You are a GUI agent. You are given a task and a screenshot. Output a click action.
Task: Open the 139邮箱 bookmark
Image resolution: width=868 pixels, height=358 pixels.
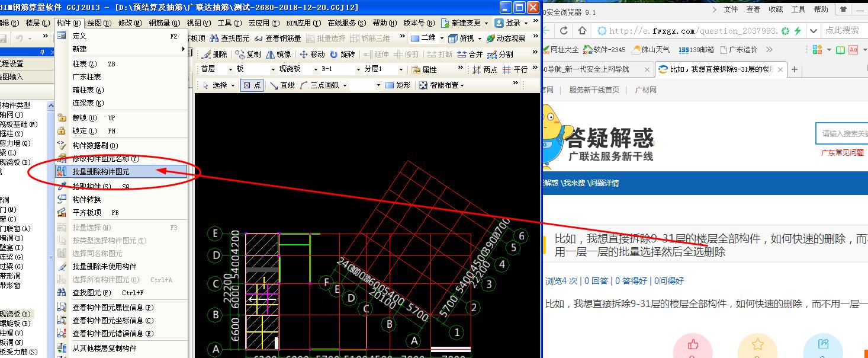click(696, 50)
